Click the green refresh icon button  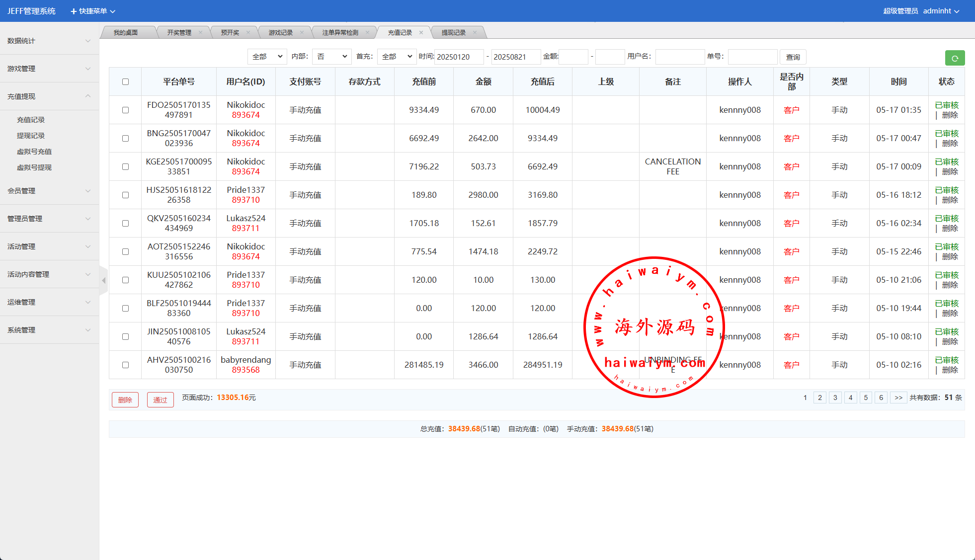954,58
